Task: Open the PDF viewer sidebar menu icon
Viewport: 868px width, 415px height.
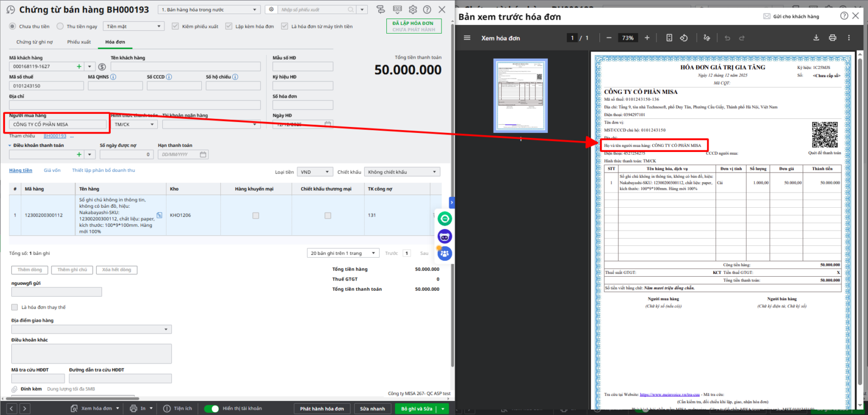Action: click(x=467, y=38)
